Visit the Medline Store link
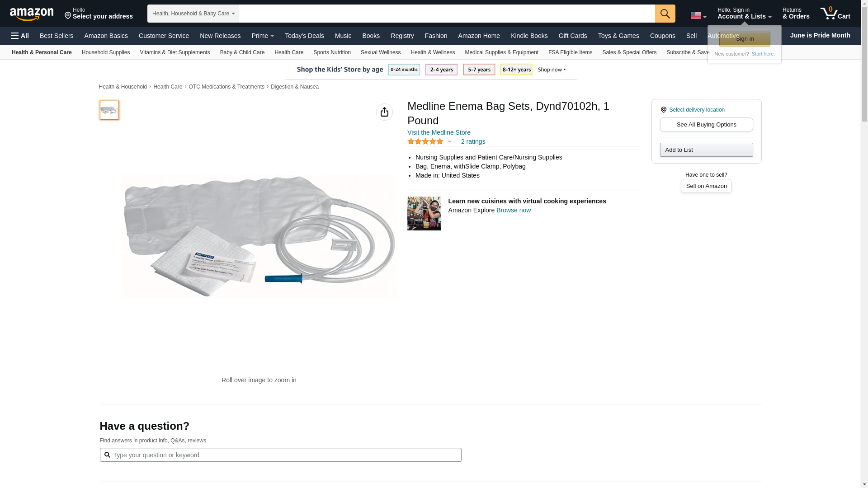868x488 pixels. tap(439, 132)
